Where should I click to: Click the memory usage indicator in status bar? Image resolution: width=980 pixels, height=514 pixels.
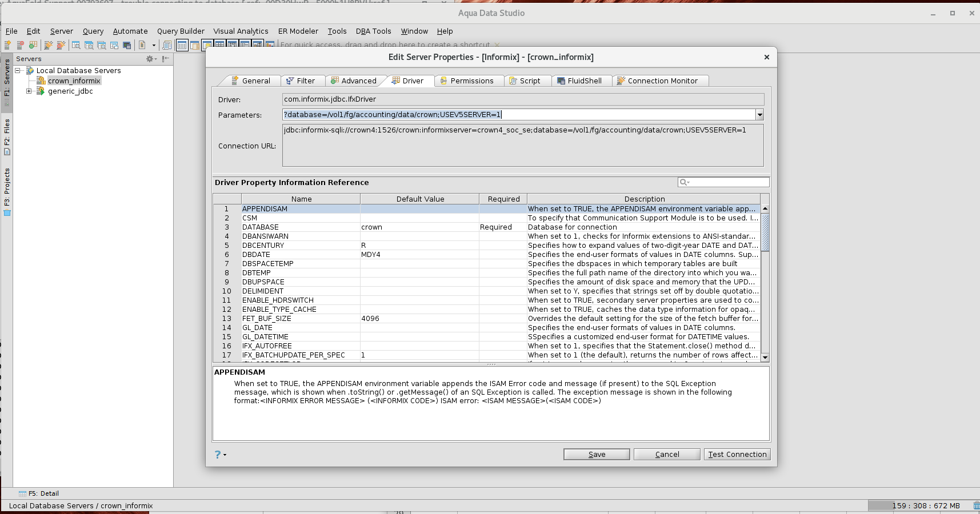(x=919, y=506)
